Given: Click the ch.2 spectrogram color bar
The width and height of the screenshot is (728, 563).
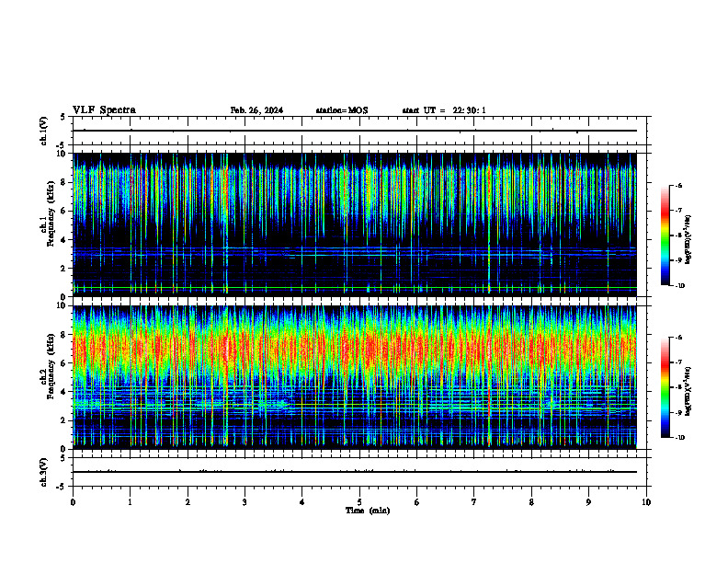Looking at the screenshot, I should (665, 387).
